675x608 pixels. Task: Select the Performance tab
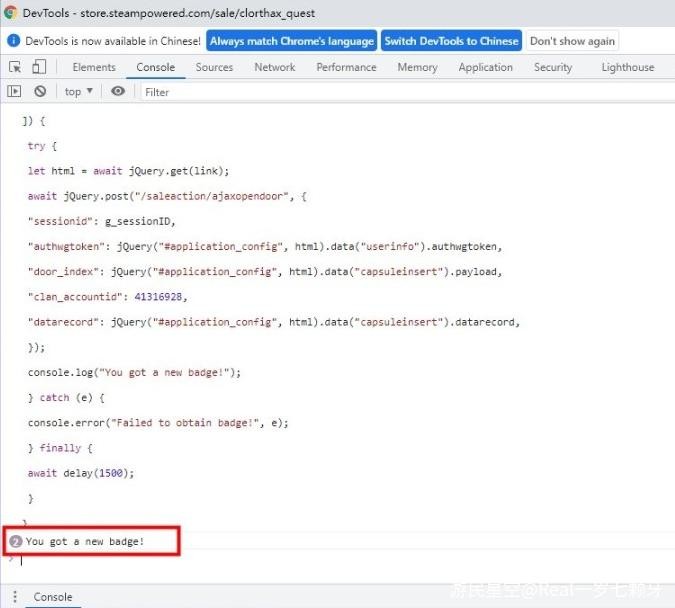[x=346, y=67]
